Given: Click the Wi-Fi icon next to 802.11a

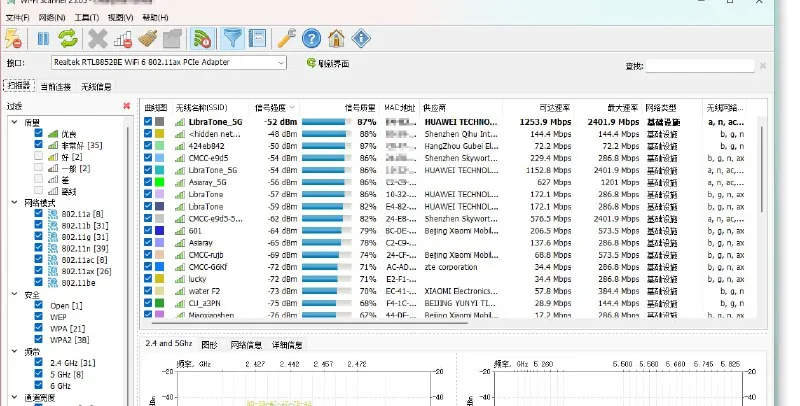Looking at the screenshot, I should point(53,214).
